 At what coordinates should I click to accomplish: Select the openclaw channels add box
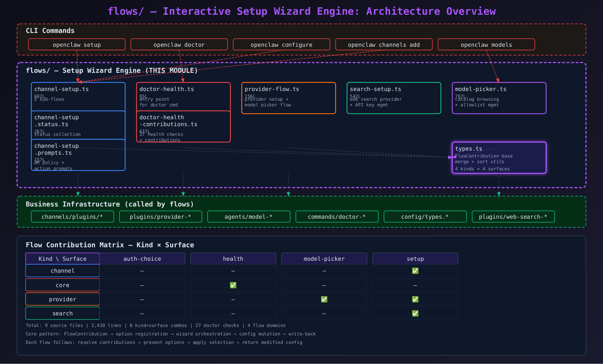coord(384,45)
